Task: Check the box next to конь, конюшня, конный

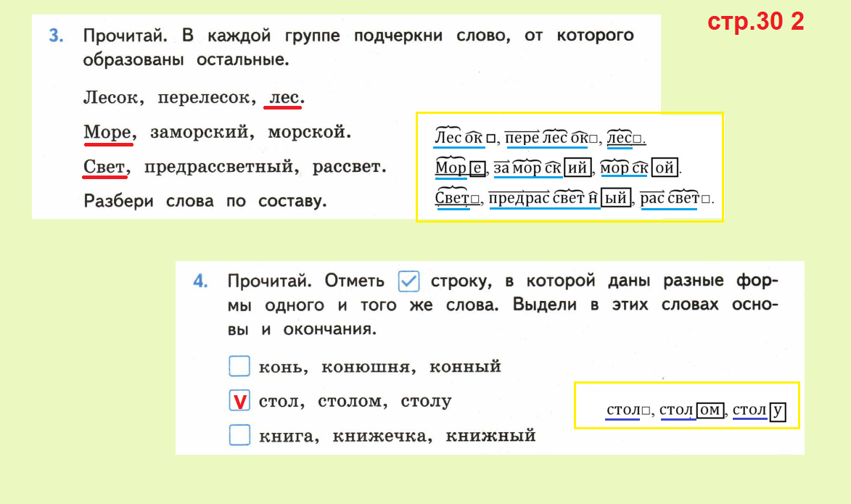Action: [239, 366]
